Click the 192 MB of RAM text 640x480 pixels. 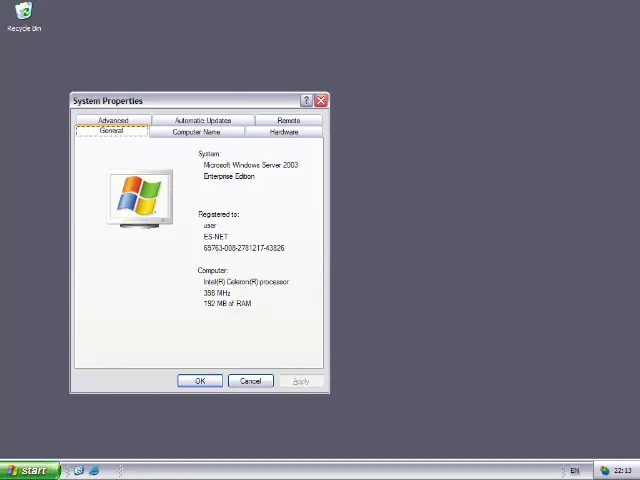click(x=227, y=303)
